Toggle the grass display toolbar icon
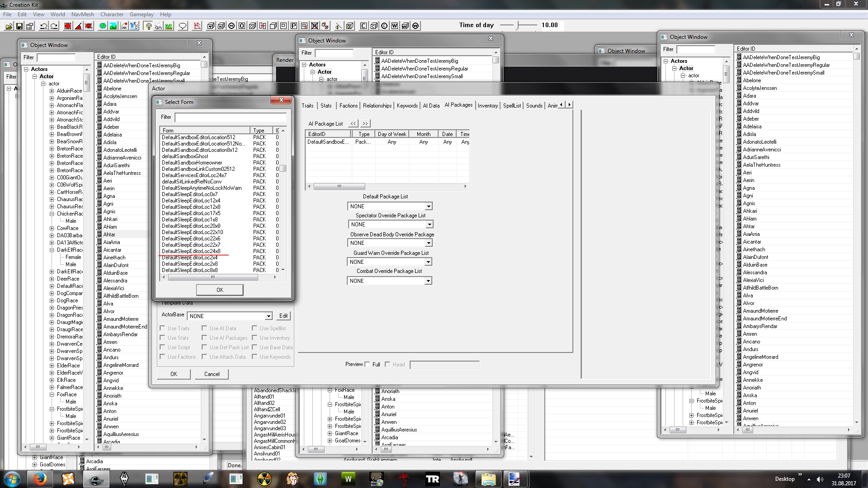Viewport: 868px width, 488px height. pos(169,26)
